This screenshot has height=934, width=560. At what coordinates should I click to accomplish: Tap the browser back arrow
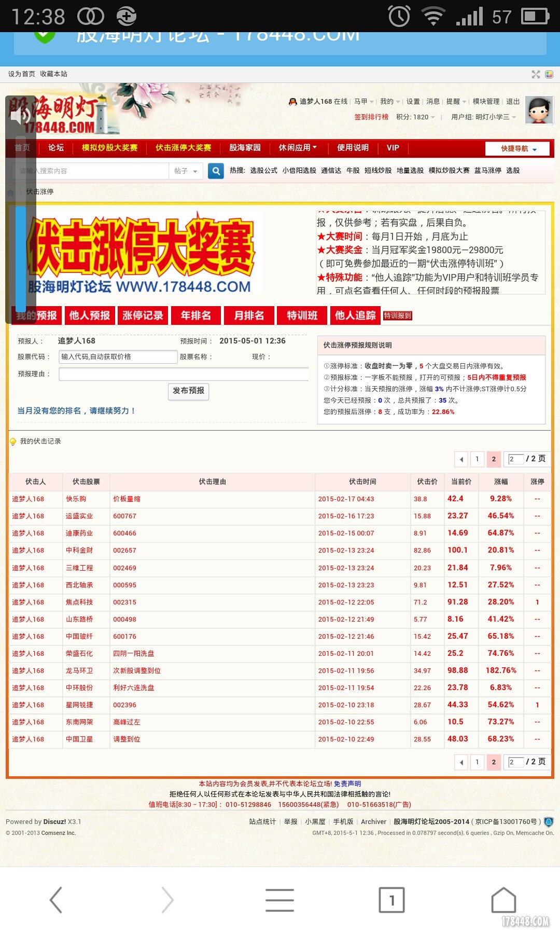[x=55, y=900]
